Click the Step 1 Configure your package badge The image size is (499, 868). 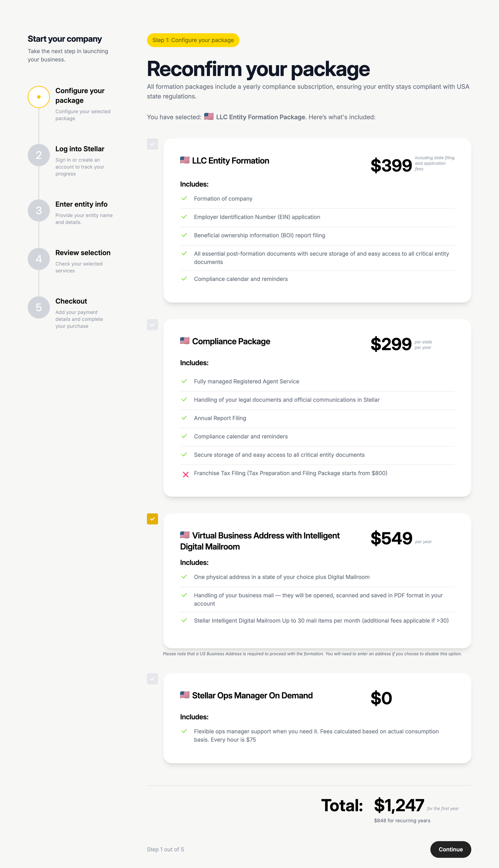tap(193, 40)
